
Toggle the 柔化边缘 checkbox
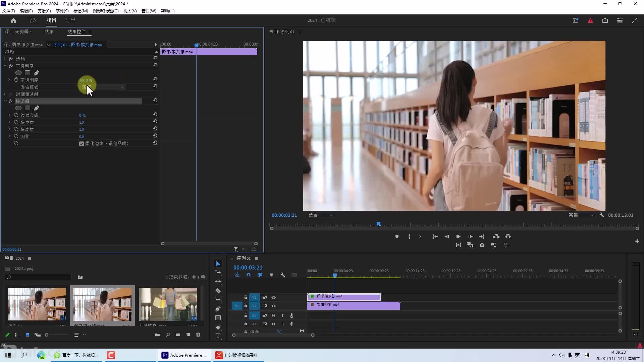pyautogui.click(x=81, y=144)
